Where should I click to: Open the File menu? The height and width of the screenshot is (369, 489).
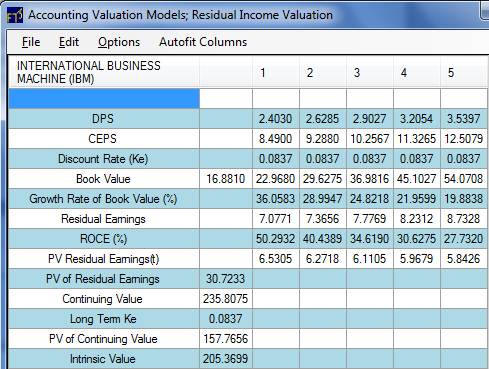(x=31, y=42)
